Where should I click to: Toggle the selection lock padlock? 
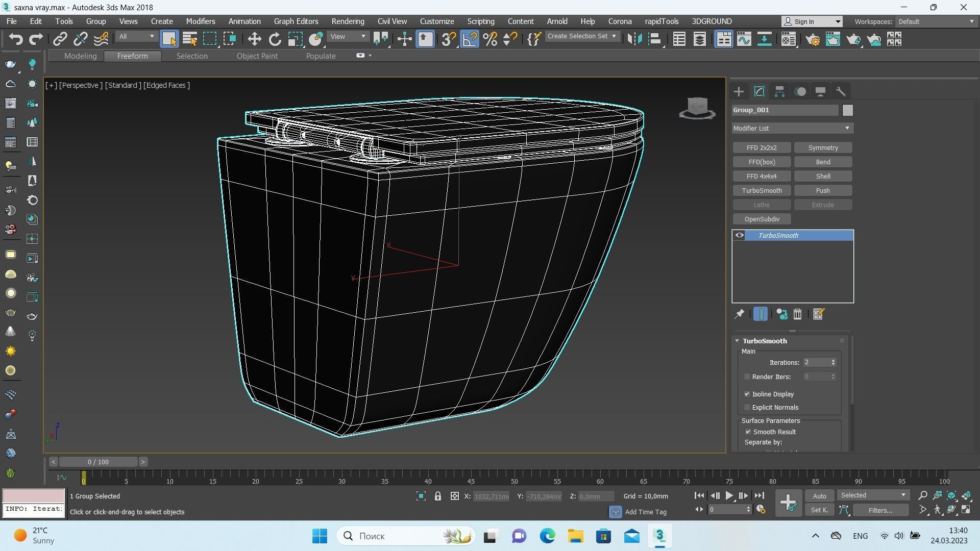(437, 496)
